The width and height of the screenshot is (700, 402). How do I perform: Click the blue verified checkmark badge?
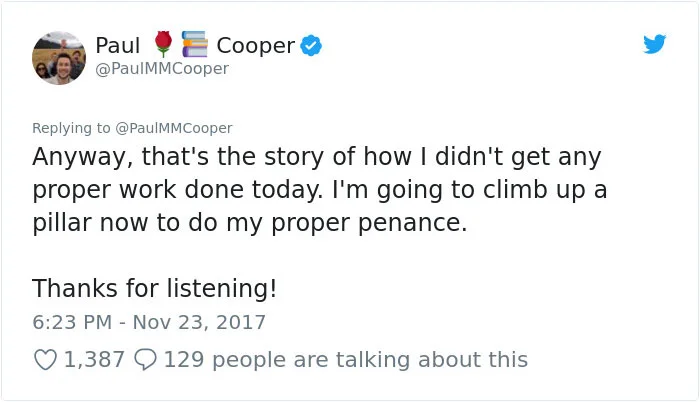click(x=311, y=46)
